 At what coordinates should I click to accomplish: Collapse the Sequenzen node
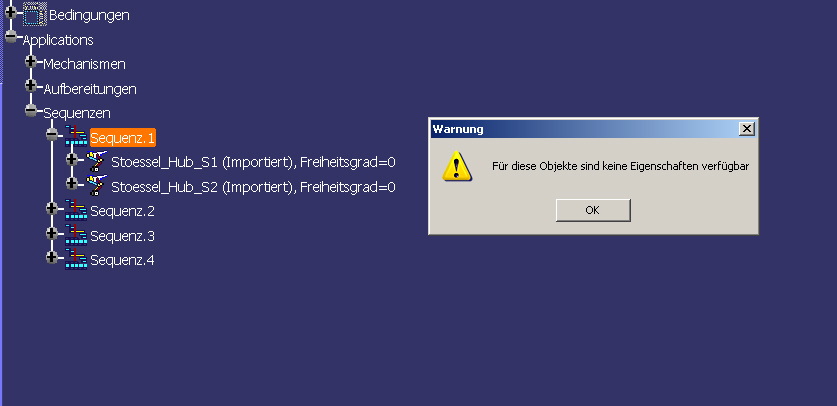pos(31,110)
